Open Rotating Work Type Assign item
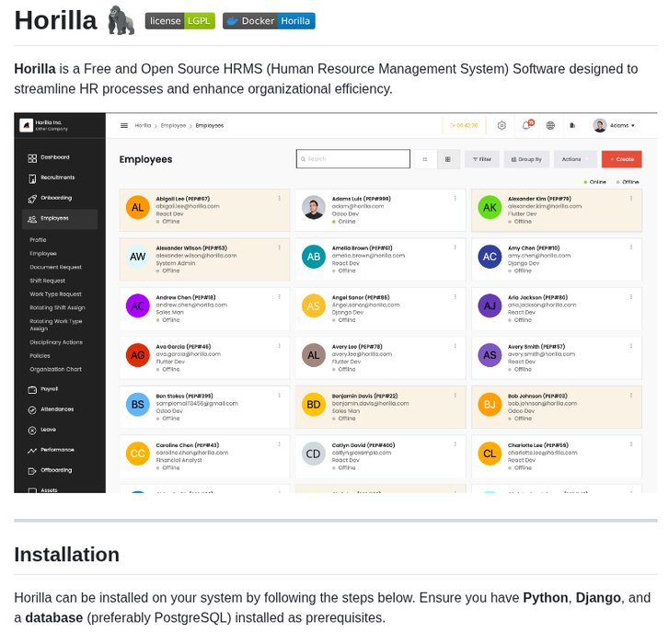 coord(55,325)
